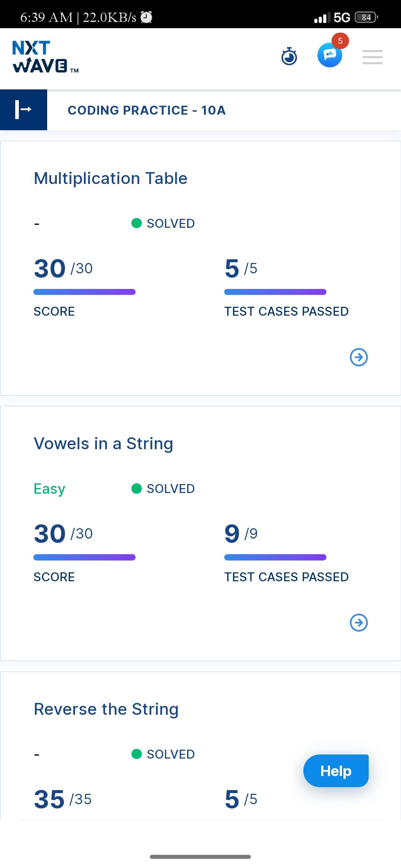The image size is (401, 868).
Task: Open Vowels in a String arrow icon
Action: (359, 622)
